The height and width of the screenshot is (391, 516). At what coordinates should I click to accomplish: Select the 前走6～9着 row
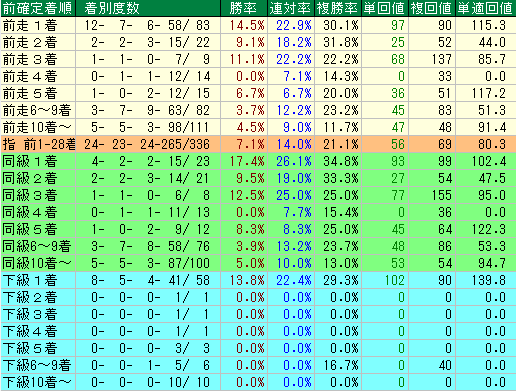[x=258, y=110]
